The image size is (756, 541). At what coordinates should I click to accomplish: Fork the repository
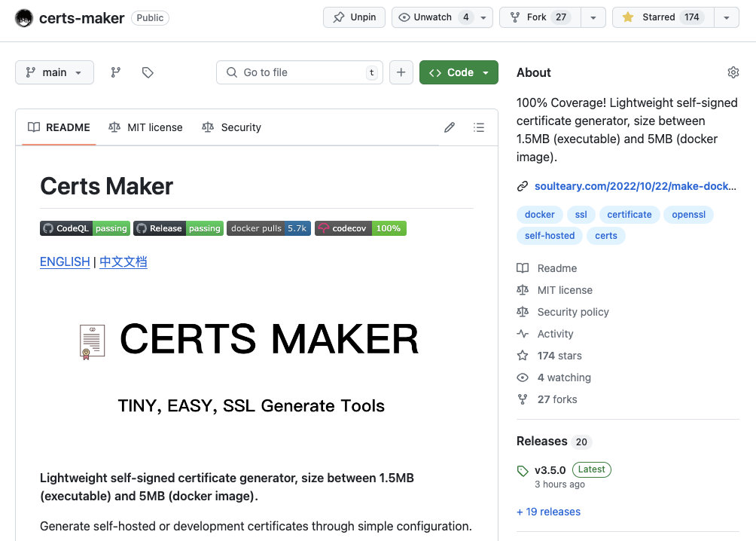540,17
